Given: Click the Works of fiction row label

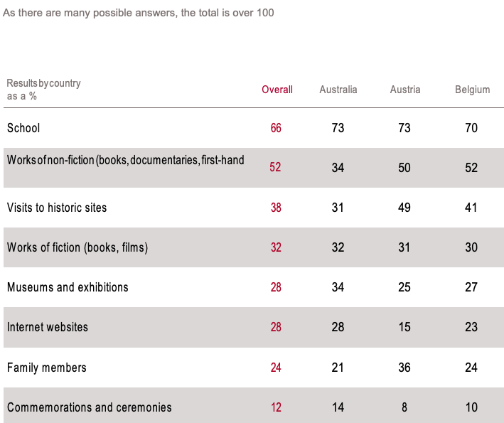Looking at the screenshot, I should tap(77, 247).
